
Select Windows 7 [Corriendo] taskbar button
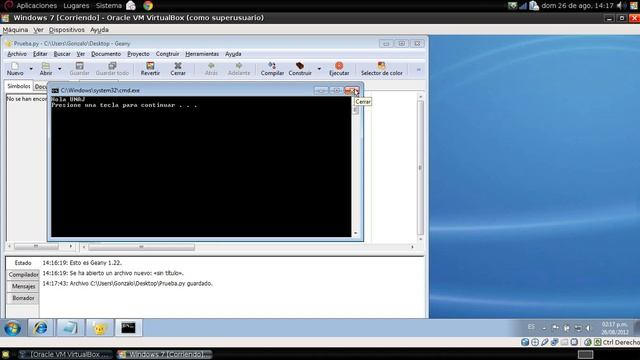164,354
